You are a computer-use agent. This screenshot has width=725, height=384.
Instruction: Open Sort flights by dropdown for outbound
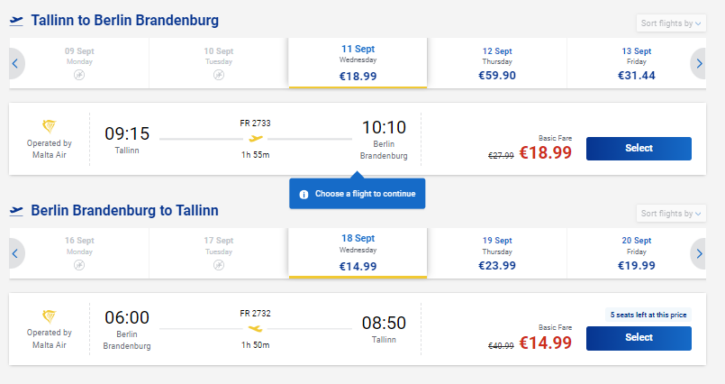[x=671, y=23]
